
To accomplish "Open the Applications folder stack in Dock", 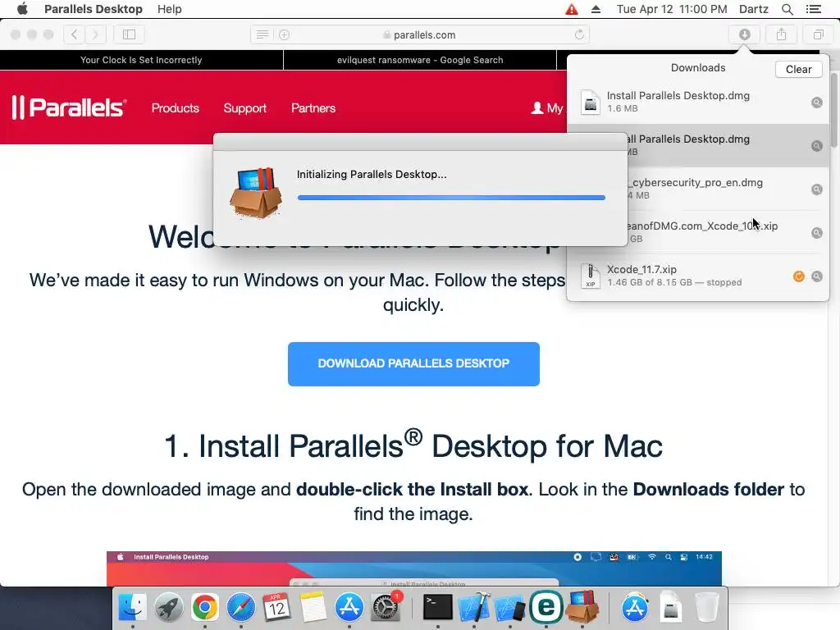I will pyautogui.click(x=635, y=608).
